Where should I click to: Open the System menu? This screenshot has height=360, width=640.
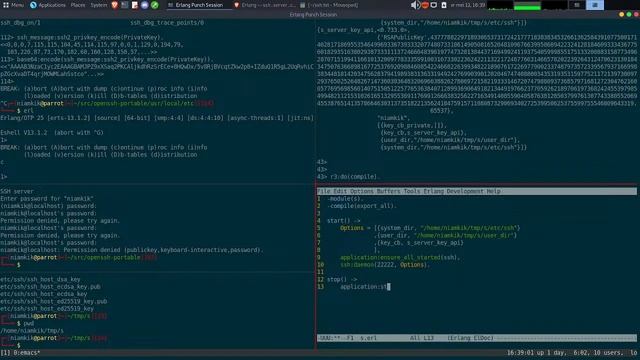[98, 5]
